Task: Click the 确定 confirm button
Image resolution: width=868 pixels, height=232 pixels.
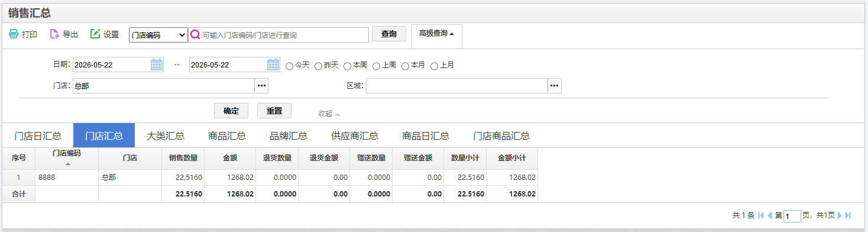Action: click(x=231, y=111)
